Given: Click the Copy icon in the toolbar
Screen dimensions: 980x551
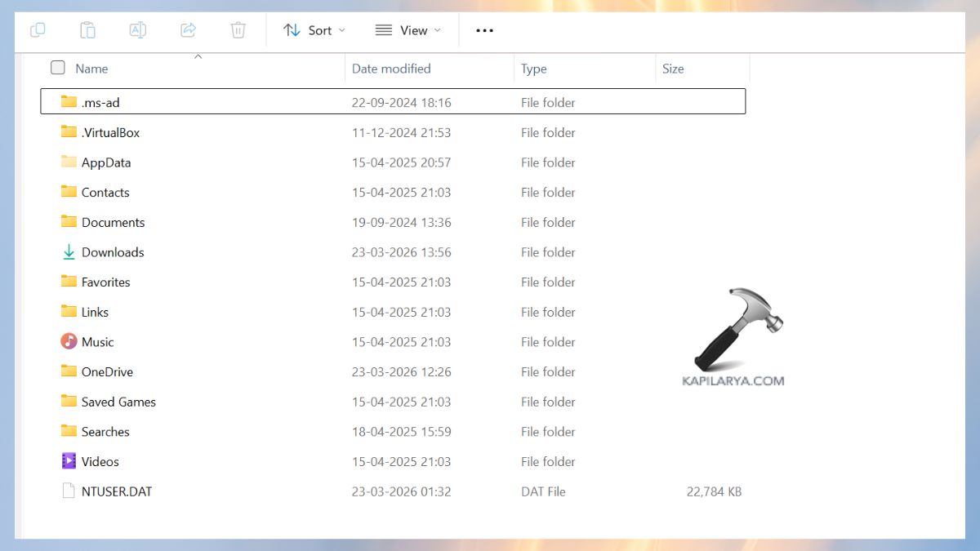Looking at the screenshot, I should [x=38, y=29].
